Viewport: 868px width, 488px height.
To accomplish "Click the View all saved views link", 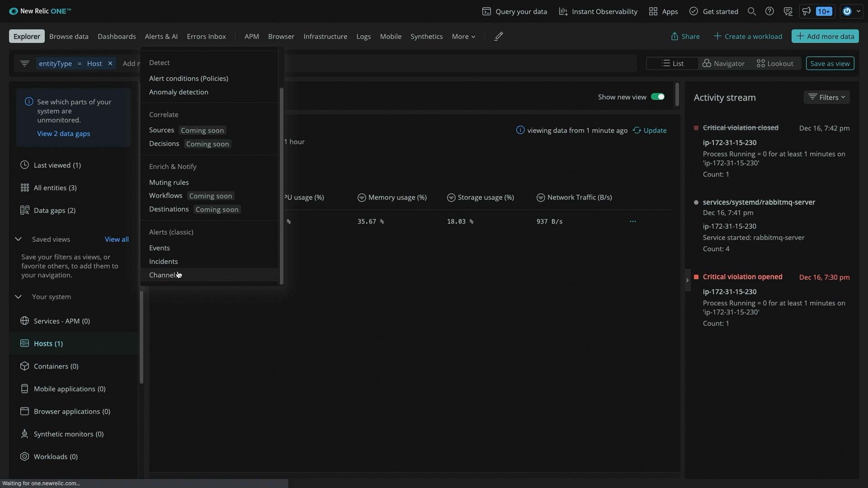I will tap(117, 239).
